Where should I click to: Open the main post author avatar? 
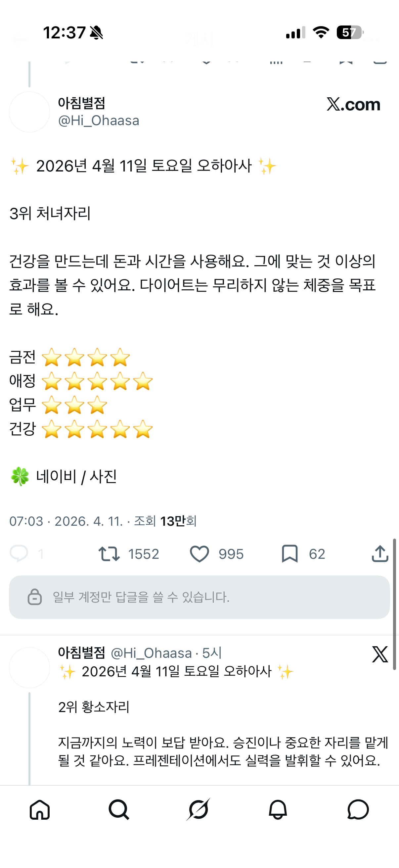[30, 112]
